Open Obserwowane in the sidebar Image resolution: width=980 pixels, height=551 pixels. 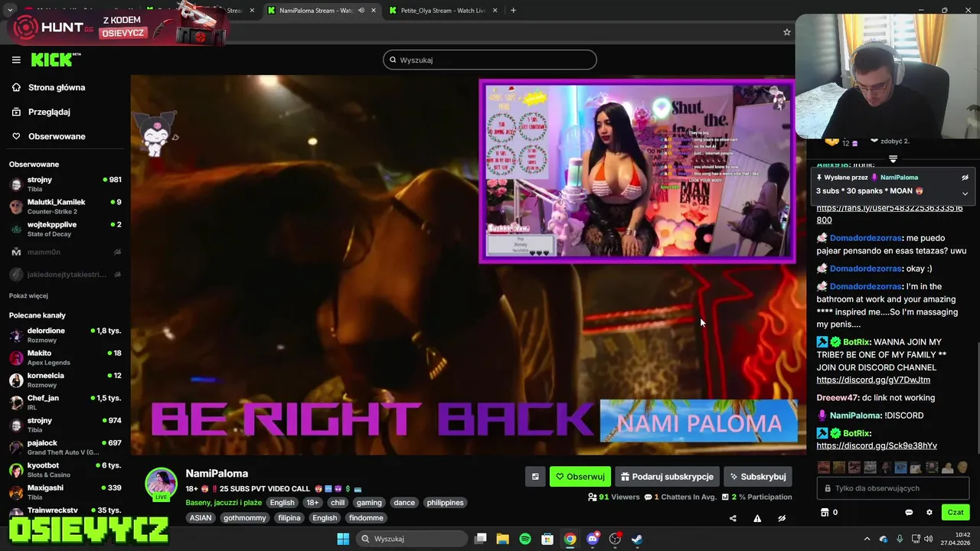point(57,136)
